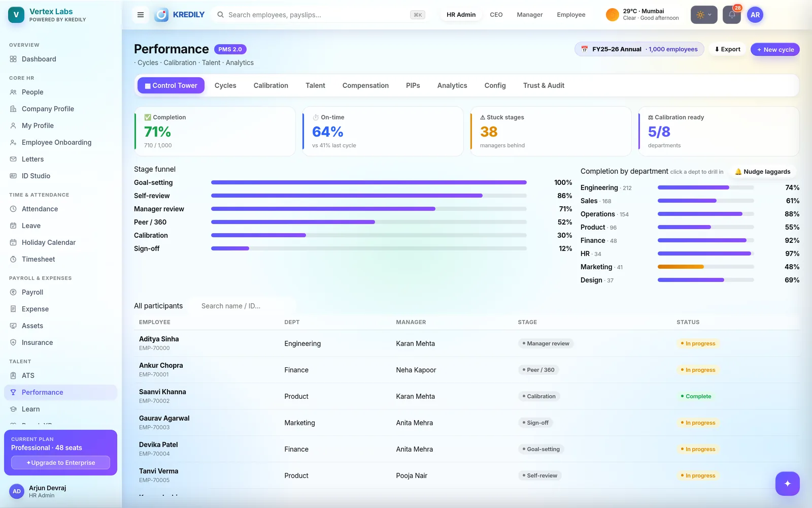The height and width of the screenshot is (508, 812).
Task: Drill into Finance department row
Action: [690, 240]
